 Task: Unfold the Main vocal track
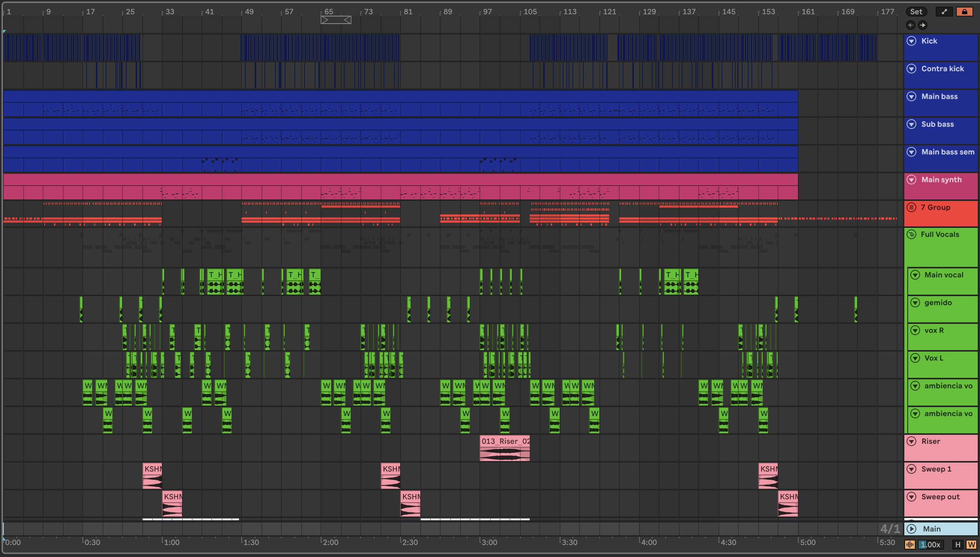point(915,275)
